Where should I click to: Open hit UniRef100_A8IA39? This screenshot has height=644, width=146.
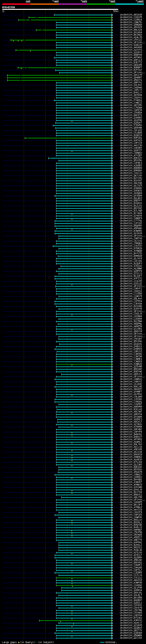point(131,15)
